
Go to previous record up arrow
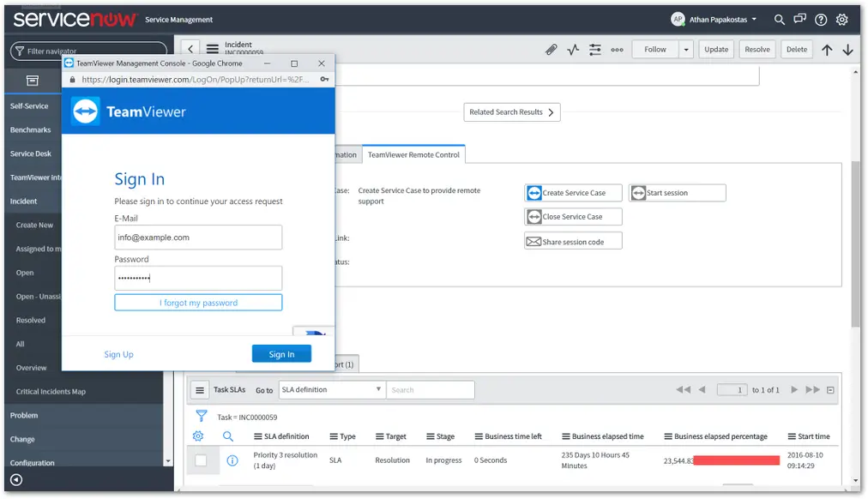coord(827,50)
